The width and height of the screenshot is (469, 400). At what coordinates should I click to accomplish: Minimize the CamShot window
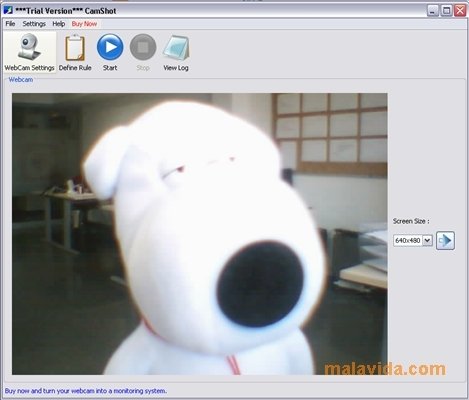pyautogui.click(x=433, y=11)
